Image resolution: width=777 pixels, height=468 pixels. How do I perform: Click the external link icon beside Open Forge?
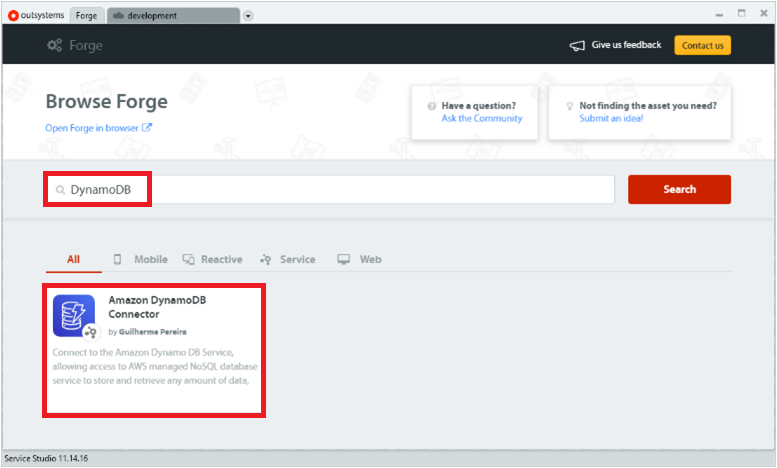point(147,127)
